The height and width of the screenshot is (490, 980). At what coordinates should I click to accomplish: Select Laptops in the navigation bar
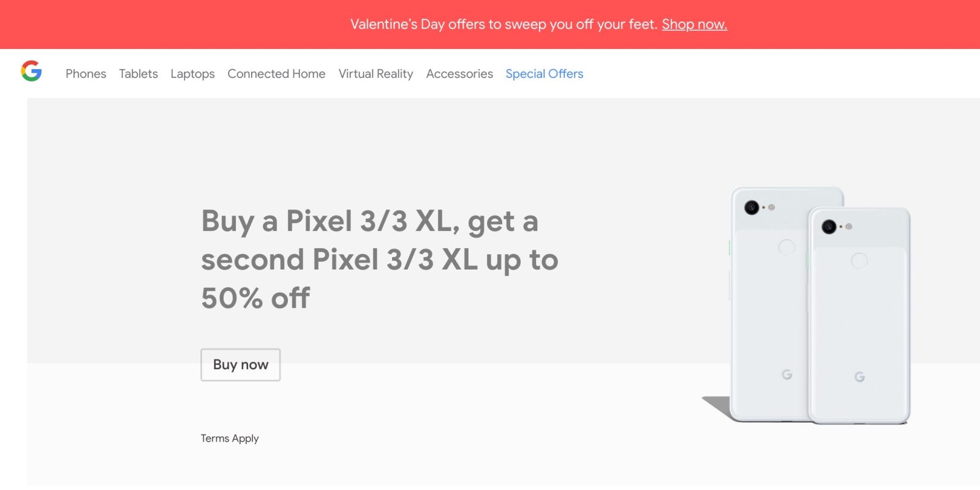(x=192, y=74)
